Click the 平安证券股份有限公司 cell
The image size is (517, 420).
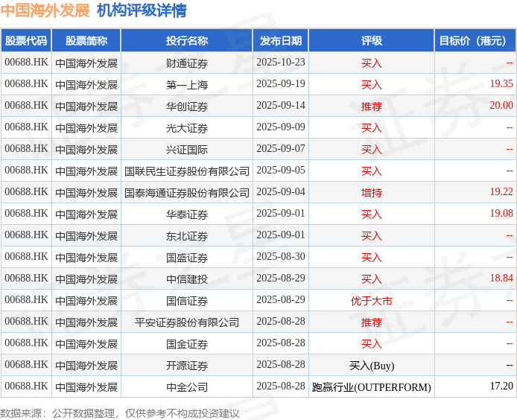click(x=187, y=322)
